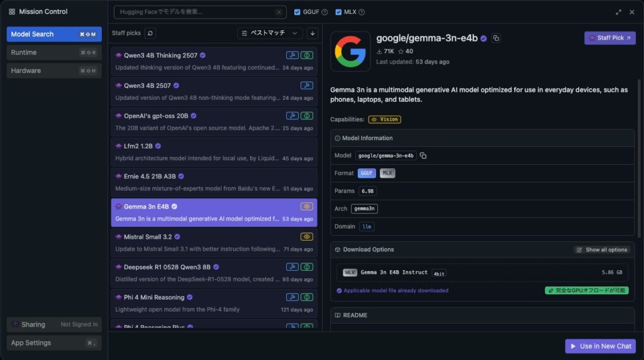Click the llm domain tag
Image resolution: width=644 pixels, height=360 pixels.
click(367, 227)
